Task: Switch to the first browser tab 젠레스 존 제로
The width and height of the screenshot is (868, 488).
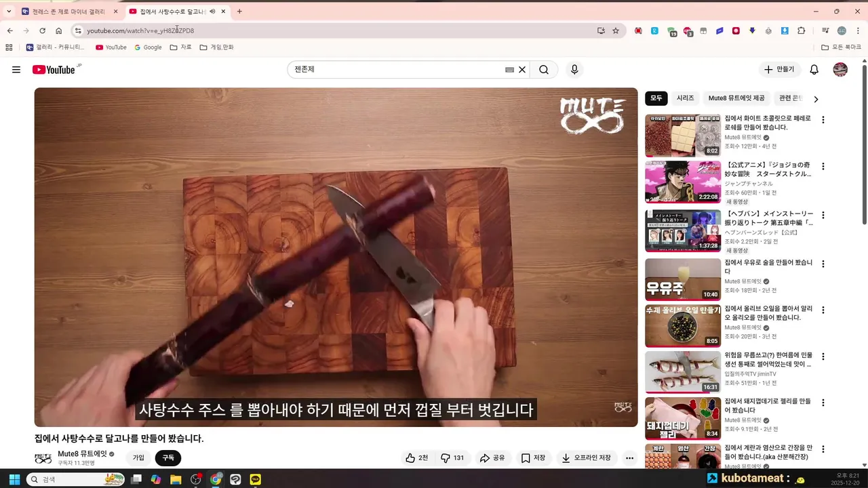Action: tap(68, 12)
